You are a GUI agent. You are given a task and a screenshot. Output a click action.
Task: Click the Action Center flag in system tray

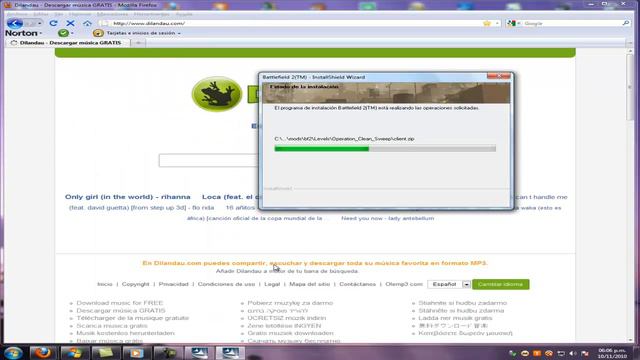tap(584, 353)
